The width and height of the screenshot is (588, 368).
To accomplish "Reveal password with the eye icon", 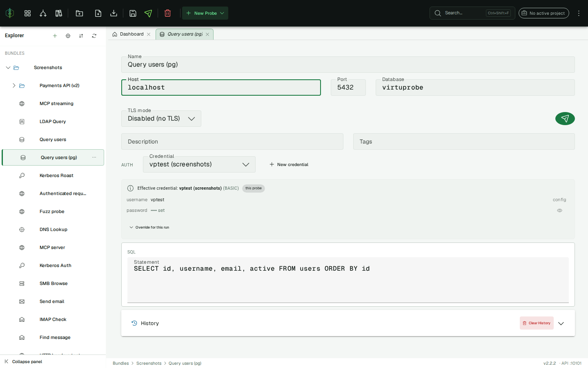I will (560, 211).
